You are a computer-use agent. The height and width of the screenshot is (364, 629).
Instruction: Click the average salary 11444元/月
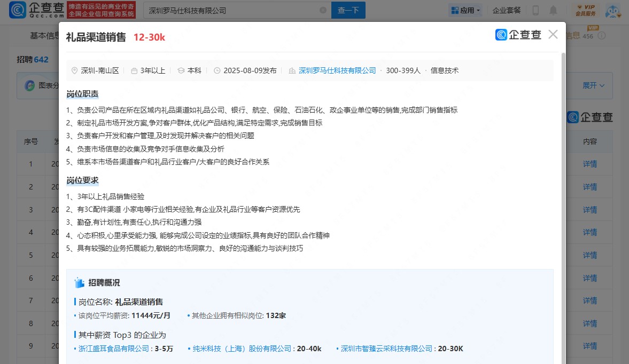[151, 315]
